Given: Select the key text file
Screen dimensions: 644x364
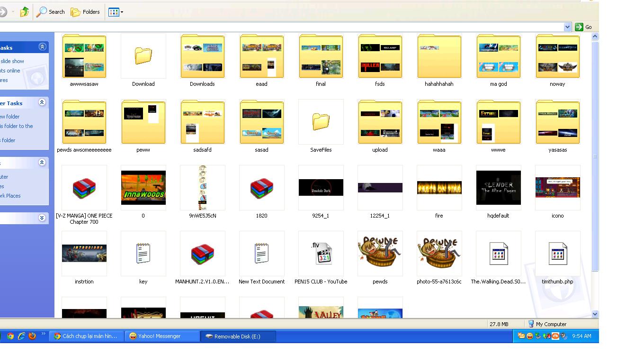Looking at the screenshot, I should [143, 258].
